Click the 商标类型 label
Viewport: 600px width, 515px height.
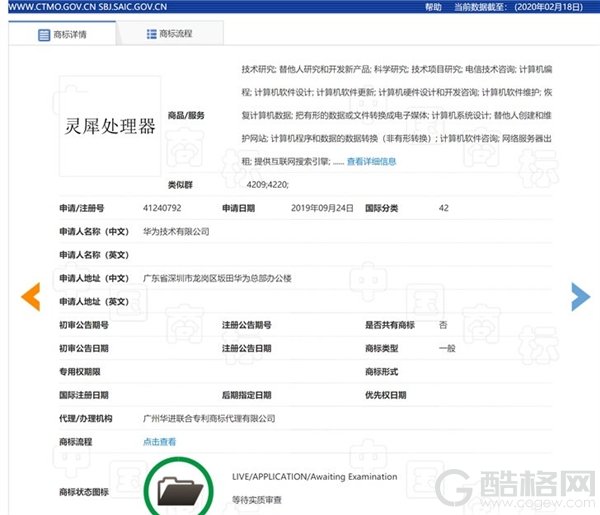(382, 349)
